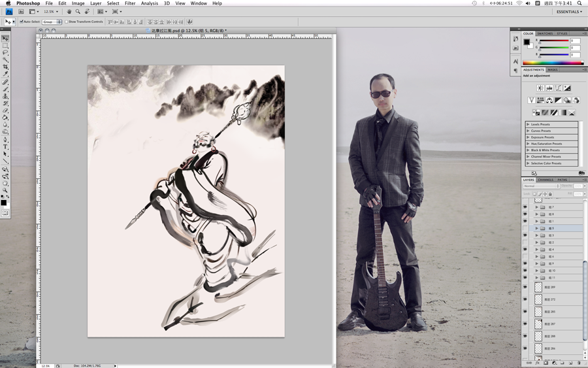588x368 pixels.
Task: Select the Horizontal Type tool
Action: [x=5, y=146]
